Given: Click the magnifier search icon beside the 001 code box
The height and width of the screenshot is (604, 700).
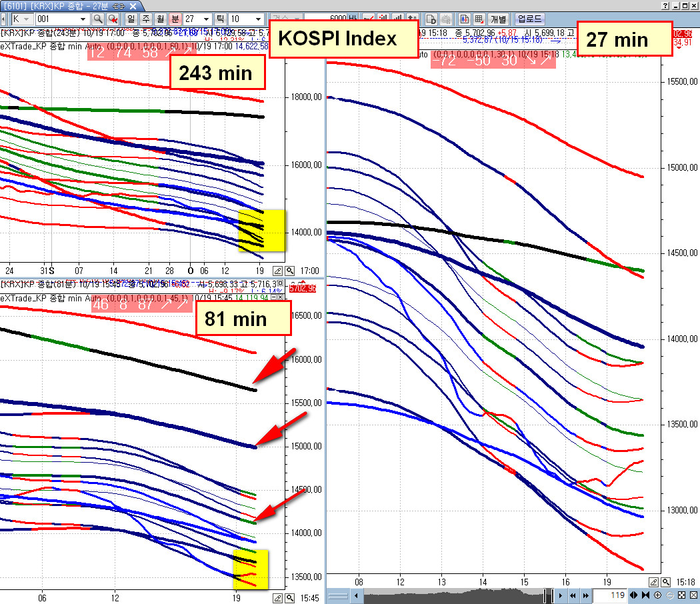Looking at the screenshot, I should pos(98,19).
